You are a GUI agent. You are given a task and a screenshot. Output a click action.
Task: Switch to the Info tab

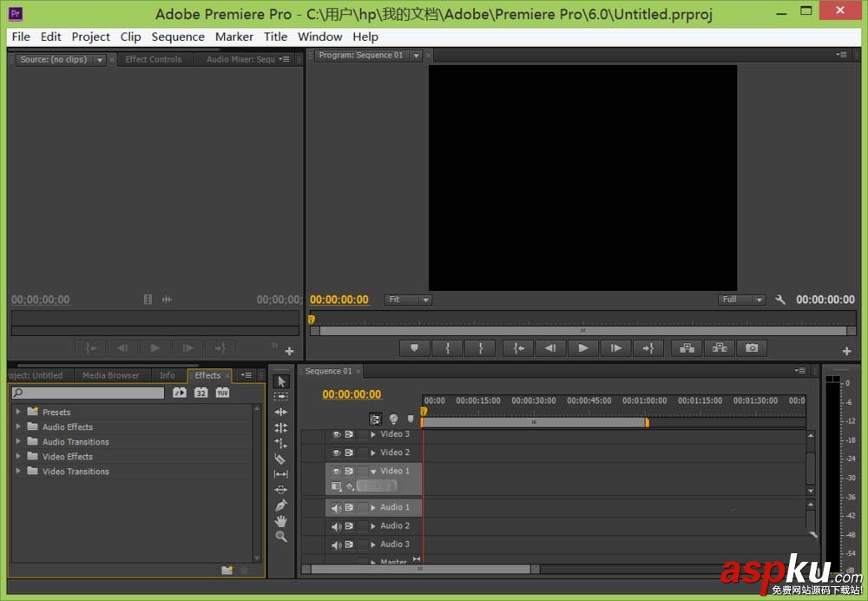tap(168, 375)
